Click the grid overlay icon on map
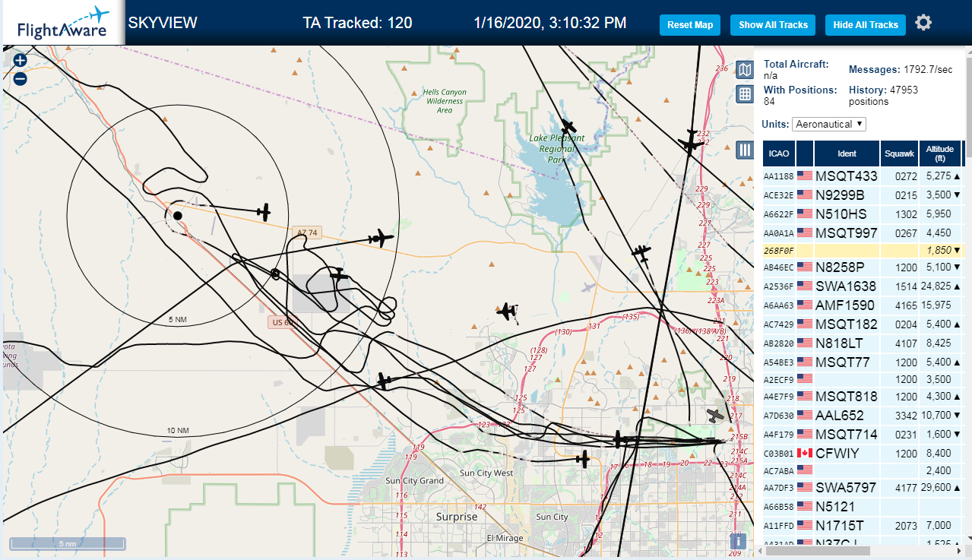The image size is (972, 560). pyautogui.click(x=745, y=94)
